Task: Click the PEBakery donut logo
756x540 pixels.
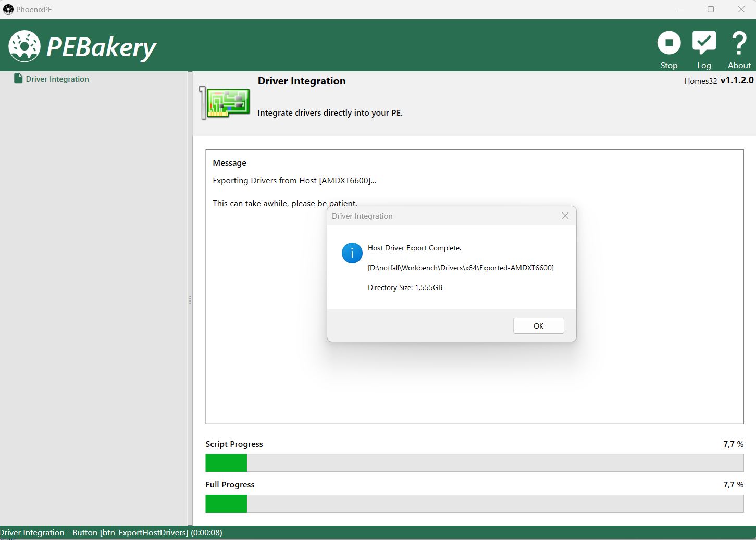Action: (24, 46)
